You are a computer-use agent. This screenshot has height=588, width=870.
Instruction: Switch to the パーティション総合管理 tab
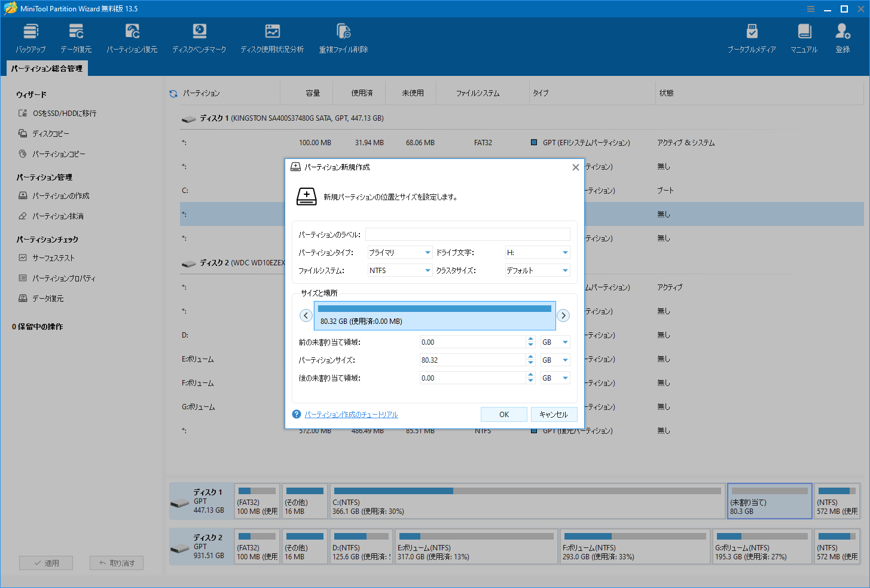[x=47, y=68]
